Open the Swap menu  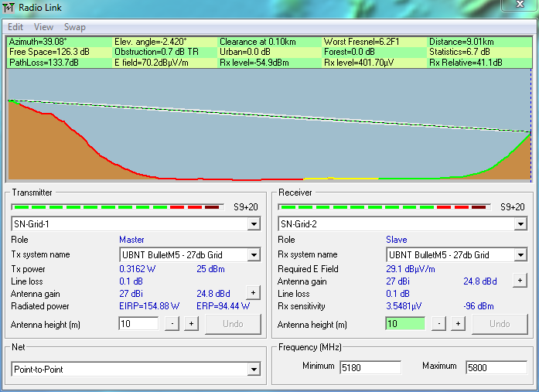(74, 27)
